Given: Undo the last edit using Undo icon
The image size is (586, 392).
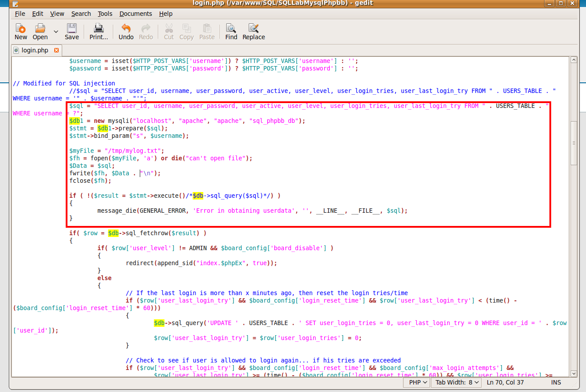Looking at the screenshot, I should pyautogui.click(x=126, y=31).
